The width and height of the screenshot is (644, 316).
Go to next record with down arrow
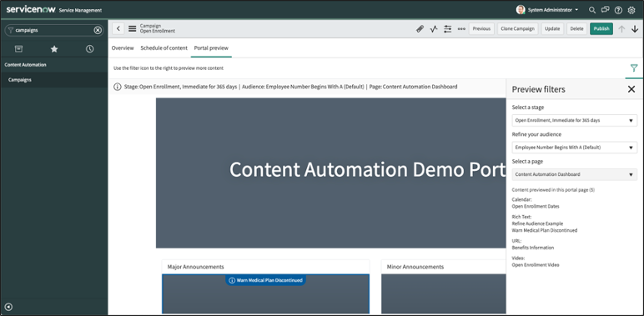[635, 28]
